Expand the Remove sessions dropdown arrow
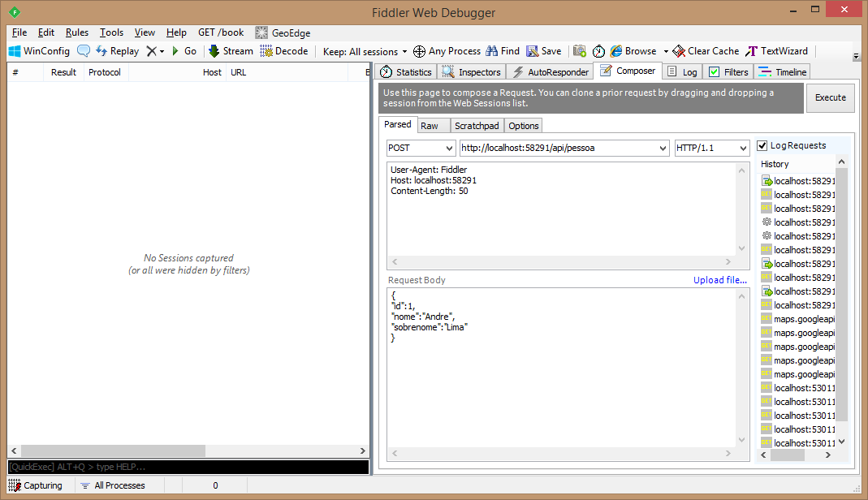 162,51
